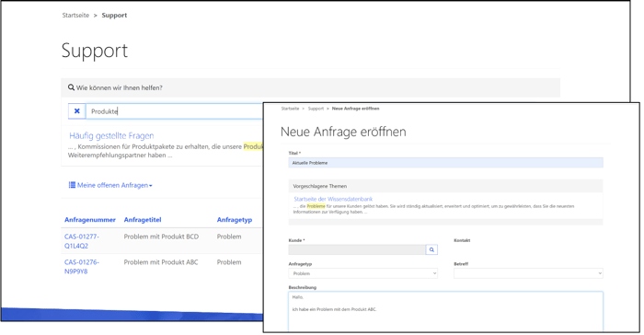The width and height of the screenshot is (644, 335).
Task: Open case CAS-01276-N9P9Y8
Action: click(x=82, y=267)
